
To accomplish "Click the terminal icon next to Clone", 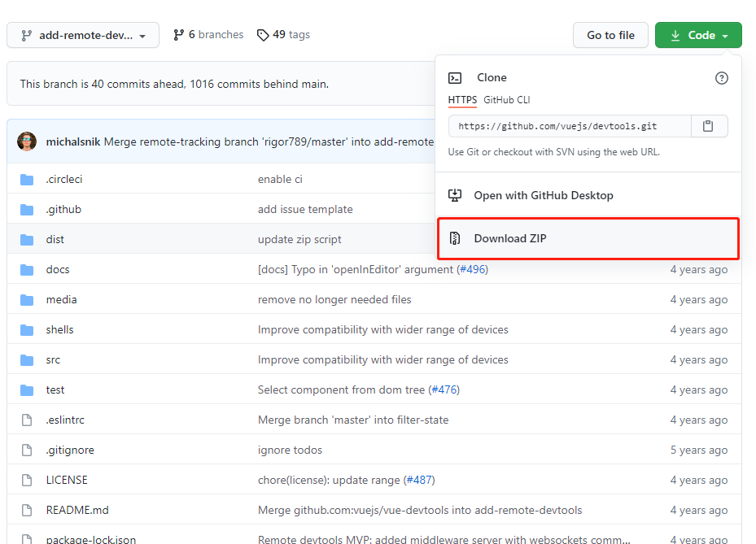I will point(455,77).
